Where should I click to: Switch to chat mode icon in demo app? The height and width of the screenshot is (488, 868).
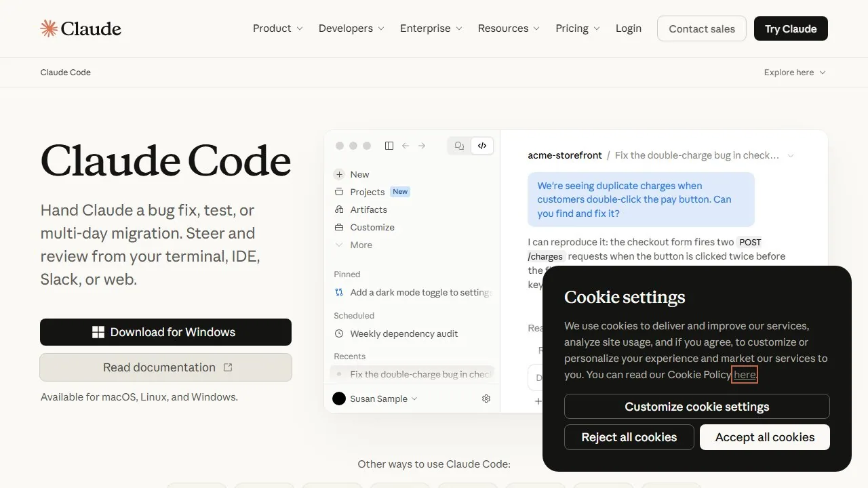460,146
